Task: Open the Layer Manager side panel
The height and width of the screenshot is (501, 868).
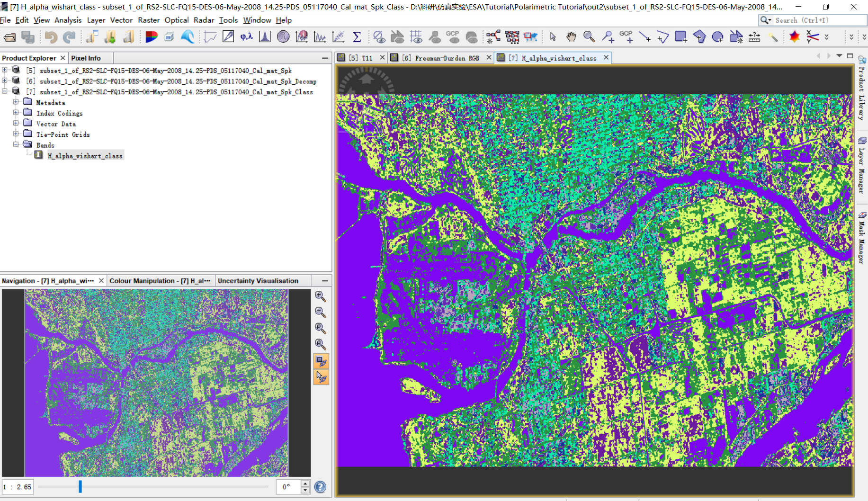Action: click(862, 165)
